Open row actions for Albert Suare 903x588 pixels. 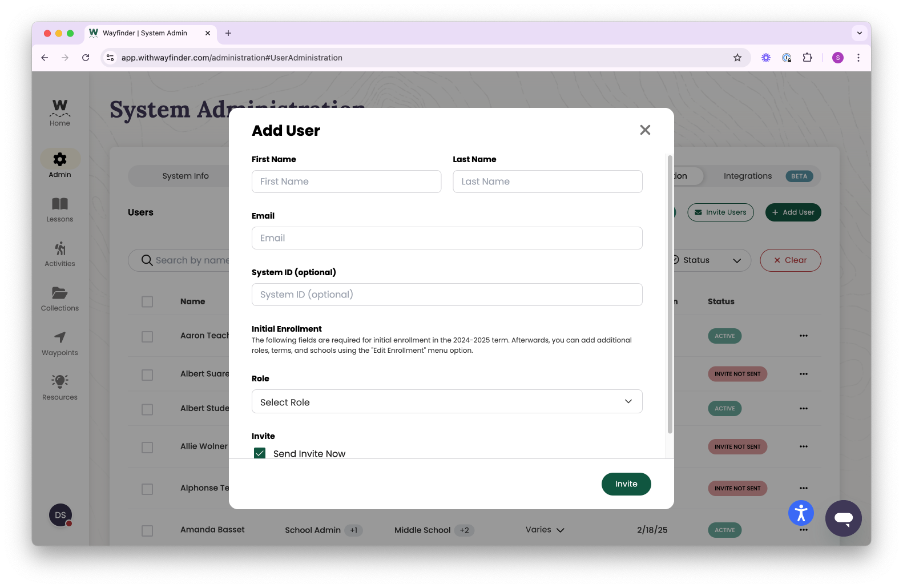click(x=804, y=374)
